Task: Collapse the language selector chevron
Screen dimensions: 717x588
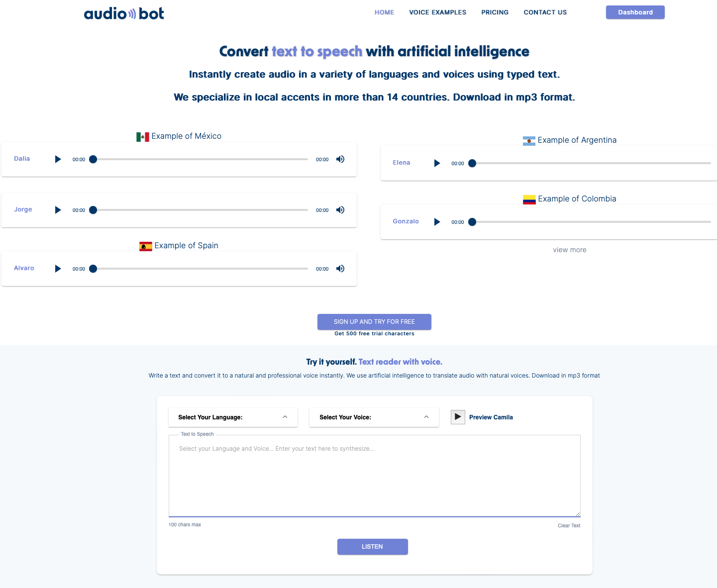Action: (x=285, y=417)
